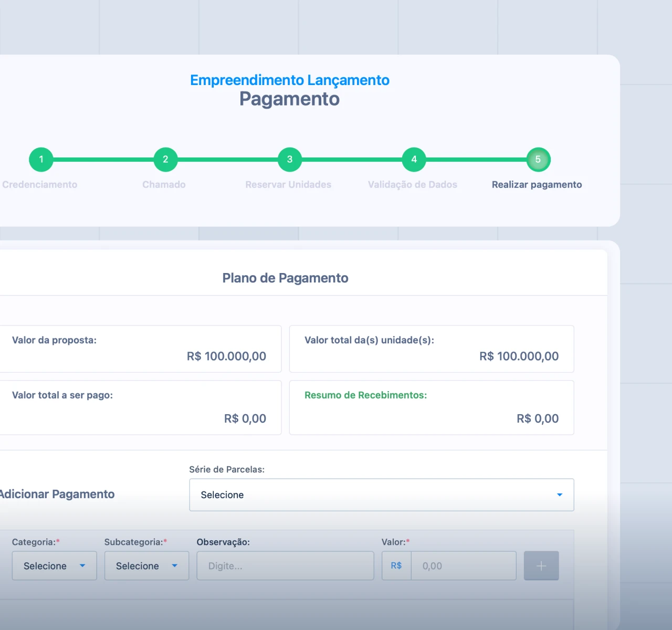
Task: Select step 5 Realizar pagamento circle
Action: click(x=538, y=160)
